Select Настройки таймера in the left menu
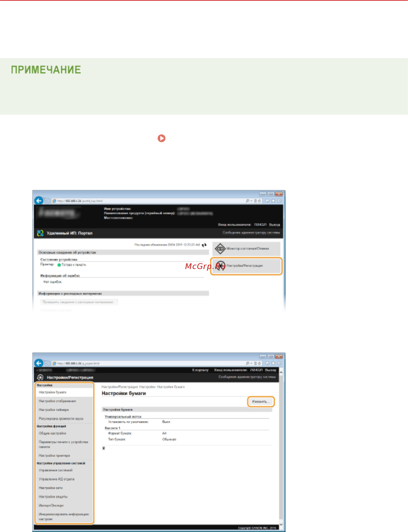 click(64, 410)
